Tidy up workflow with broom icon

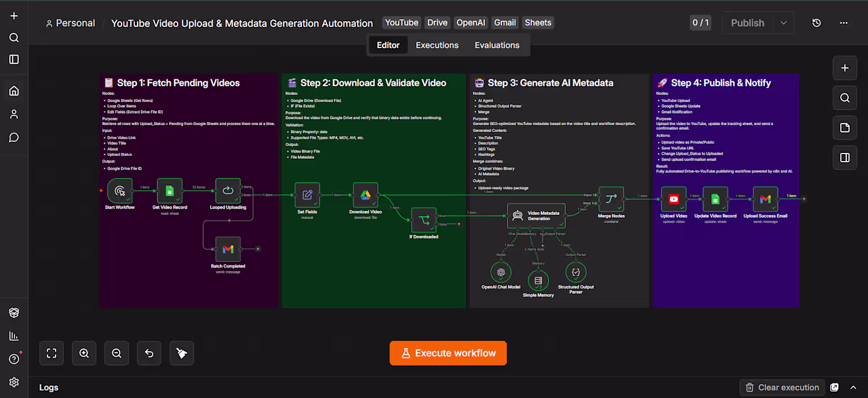(x=182, y=353)
